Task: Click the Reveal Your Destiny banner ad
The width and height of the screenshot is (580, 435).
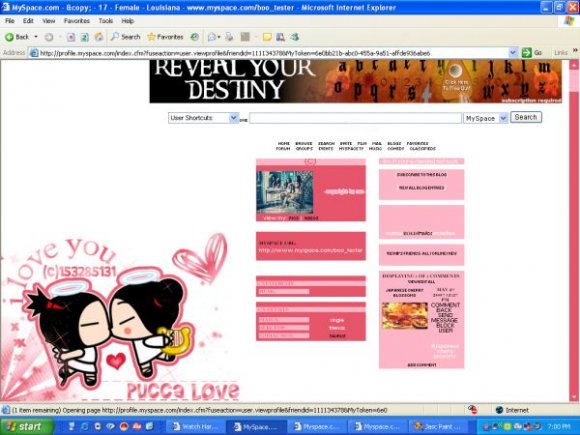Action: coord(355,81)
